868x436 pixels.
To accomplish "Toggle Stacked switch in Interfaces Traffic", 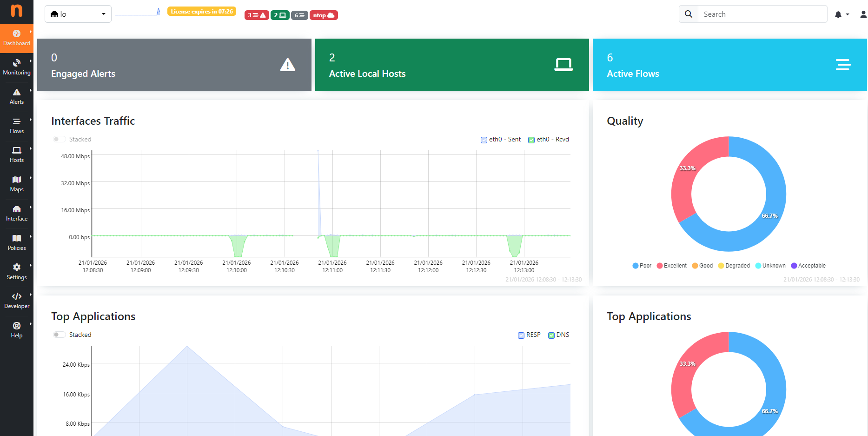I will [x=59, y=139].
